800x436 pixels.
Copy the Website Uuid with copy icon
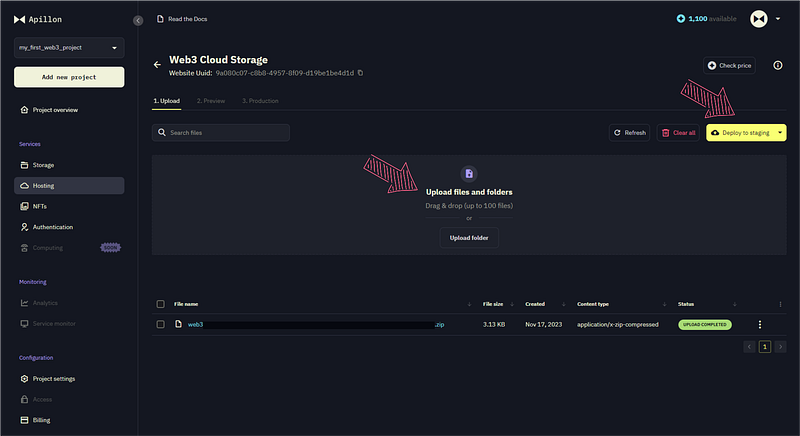tap(360, 73)
